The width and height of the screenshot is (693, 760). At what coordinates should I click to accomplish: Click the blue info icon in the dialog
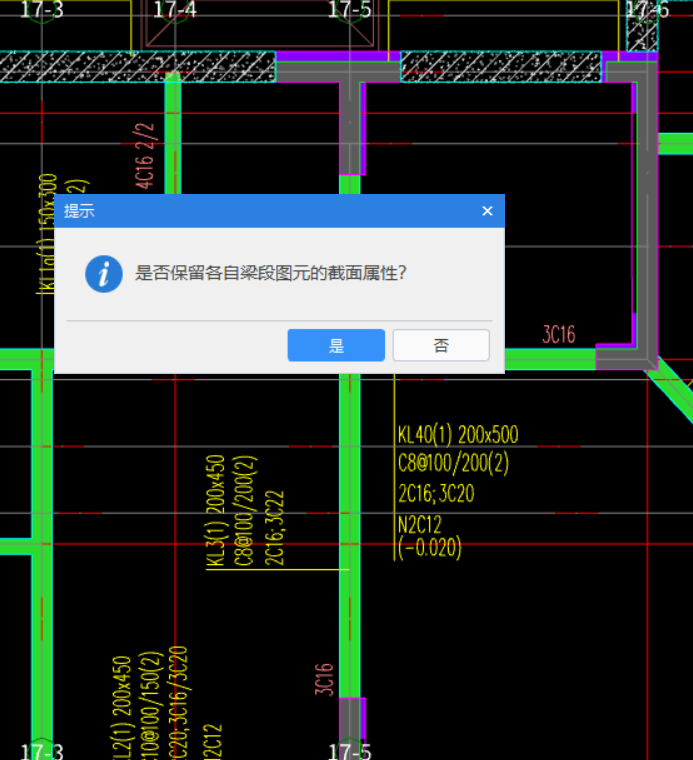[x=104, y=273]
